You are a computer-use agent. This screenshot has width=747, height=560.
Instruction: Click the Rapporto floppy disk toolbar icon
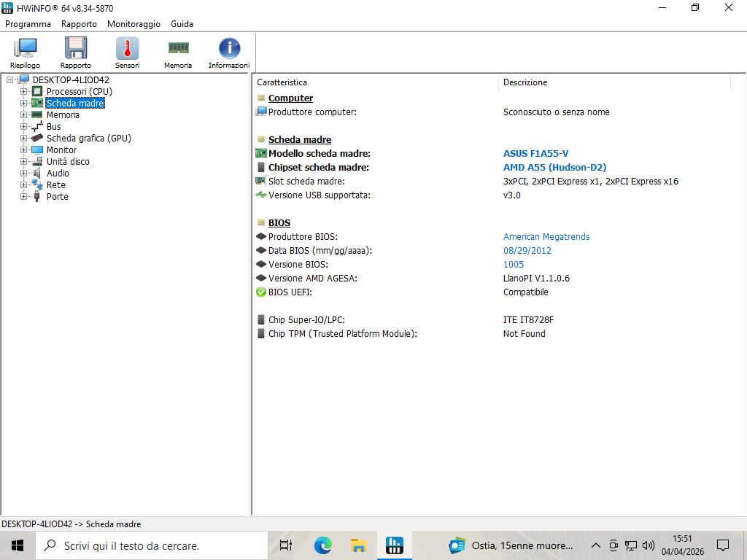tap(76, 52)
